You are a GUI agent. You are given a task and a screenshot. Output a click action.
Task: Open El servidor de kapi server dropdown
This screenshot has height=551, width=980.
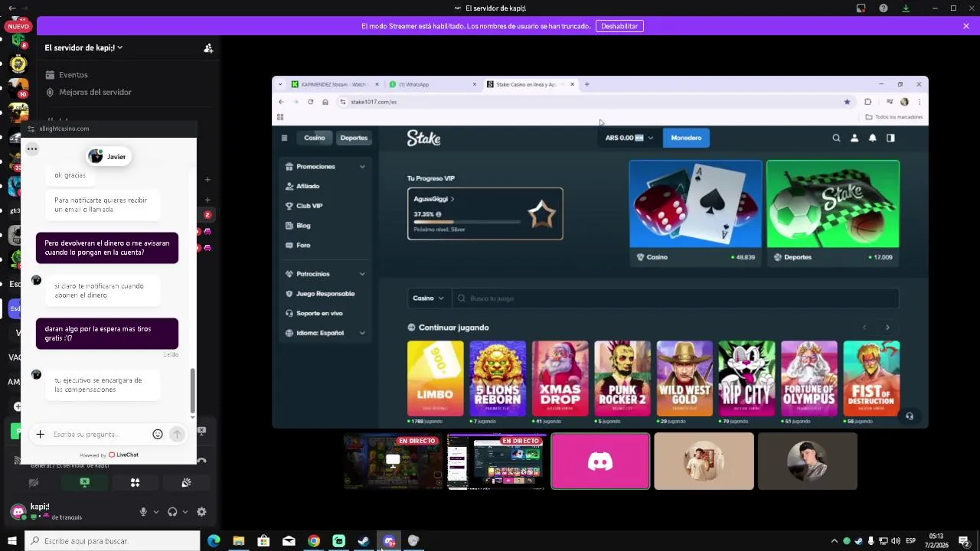[x=83, y=47]
